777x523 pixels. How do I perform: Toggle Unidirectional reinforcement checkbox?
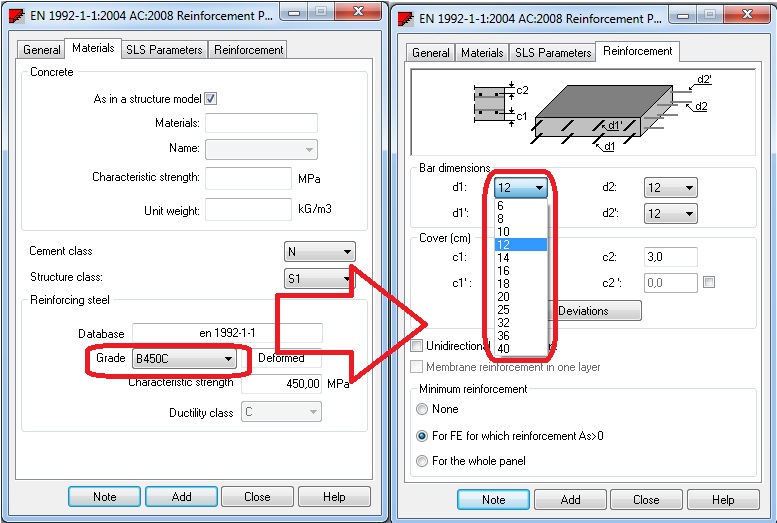tap(417, 346)
